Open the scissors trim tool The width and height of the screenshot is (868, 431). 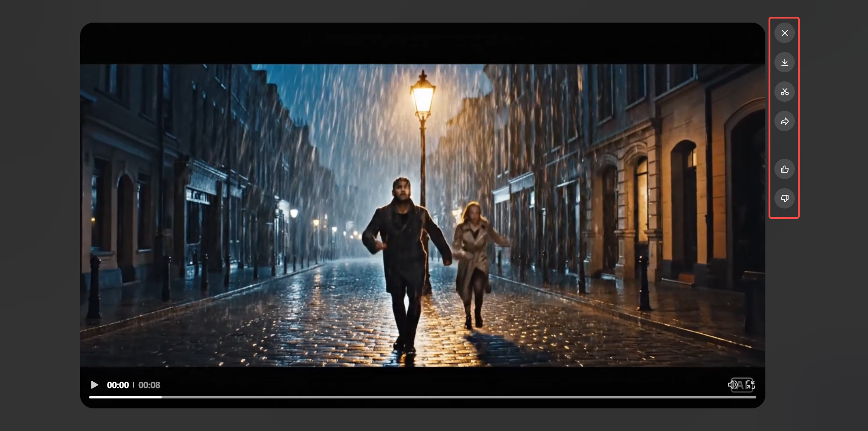click(x=784, y=92)
